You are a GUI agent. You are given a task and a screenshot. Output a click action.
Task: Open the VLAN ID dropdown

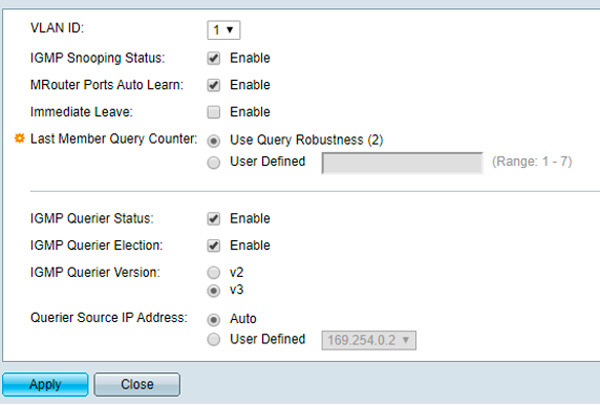pyautogui.click(x=223, y=30)
